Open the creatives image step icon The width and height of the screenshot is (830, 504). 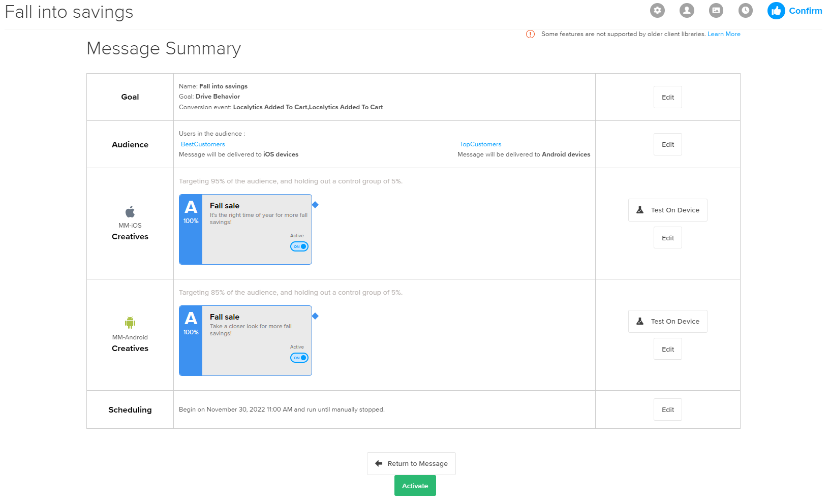[716, 10]
